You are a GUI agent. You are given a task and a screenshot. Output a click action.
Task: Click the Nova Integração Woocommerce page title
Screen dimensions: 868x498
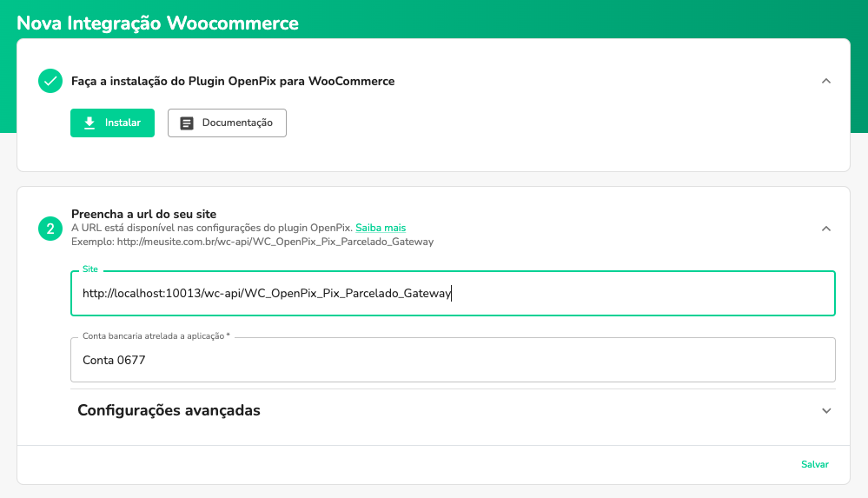157,23
